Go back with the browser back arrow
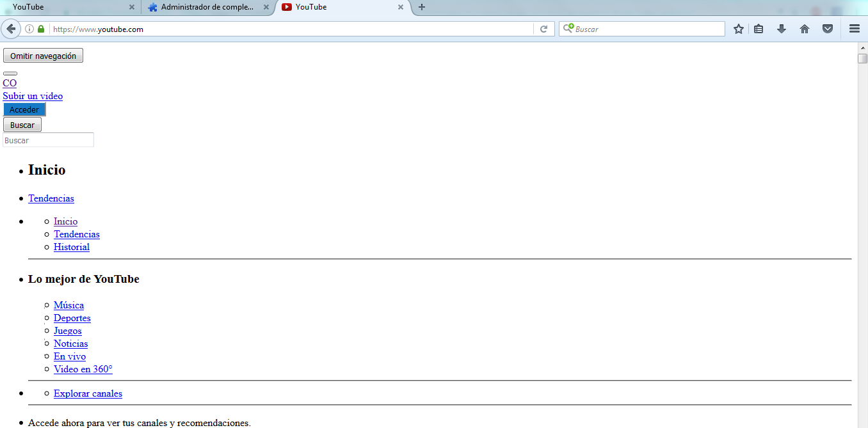The image size is (868, 428). click(11, 29)
